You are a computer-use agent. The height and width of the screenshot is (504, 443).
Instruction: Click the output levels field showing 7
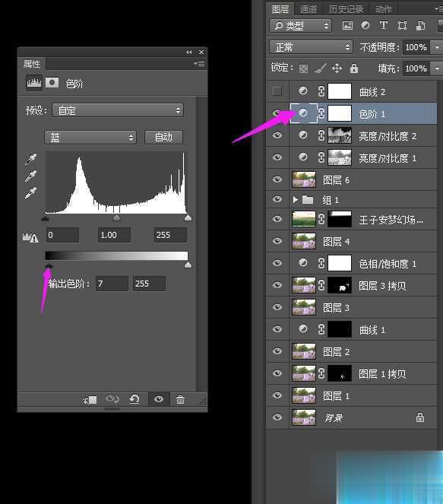point(112,284)
